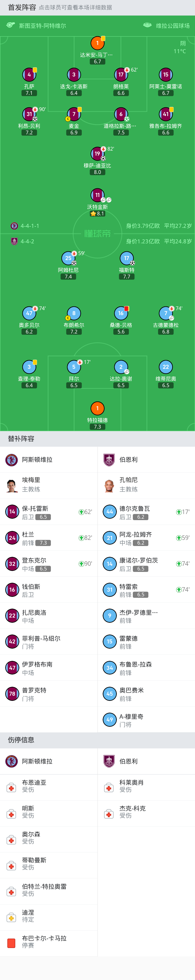
Task: Click the whistle referee icon
Action: [11, 25]
